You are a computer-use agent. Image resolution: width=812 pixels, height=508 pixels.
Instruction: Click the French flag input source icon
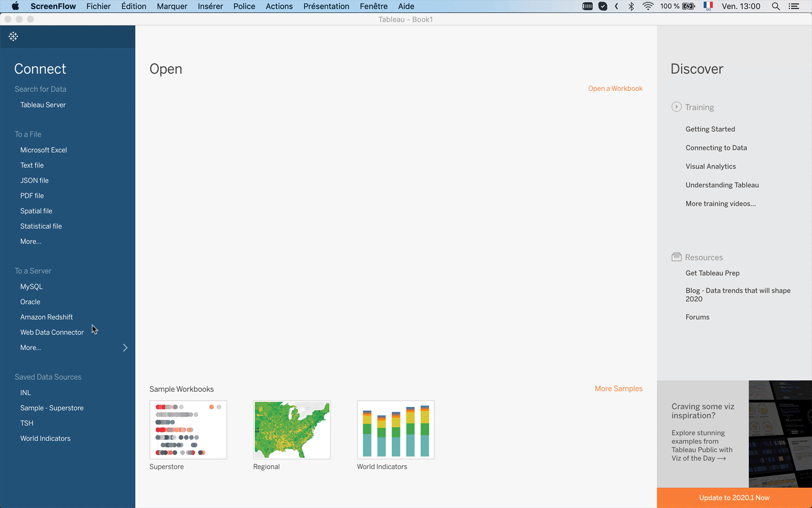708,6
